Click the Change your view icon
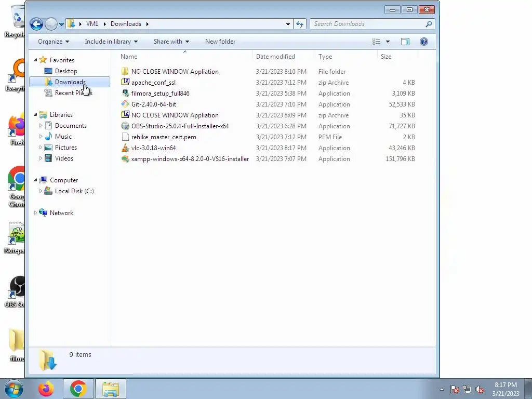 (376, 42)
